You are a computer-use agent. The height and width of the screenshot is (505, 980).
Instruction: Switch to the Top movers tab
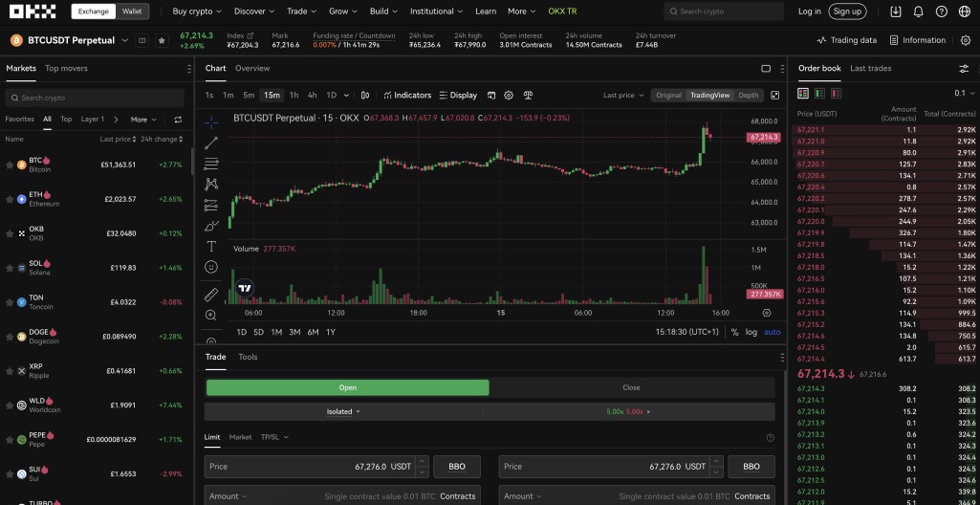[66, 68]
